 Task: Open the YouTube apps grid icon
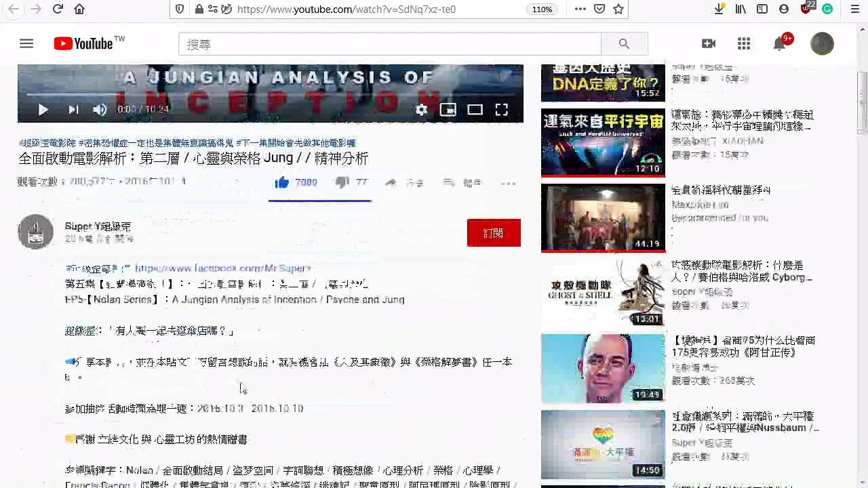coord(744,44)
